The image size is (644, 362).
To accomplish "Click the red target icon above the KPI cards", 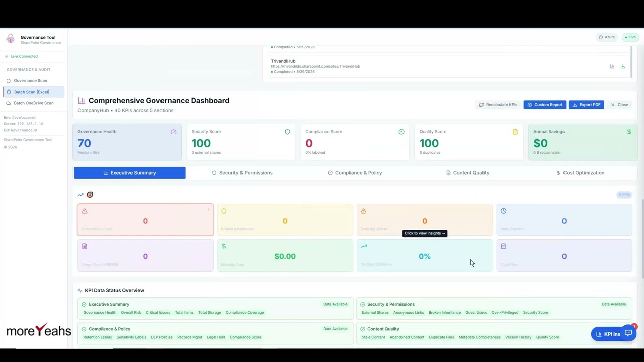I will point(90,195).
